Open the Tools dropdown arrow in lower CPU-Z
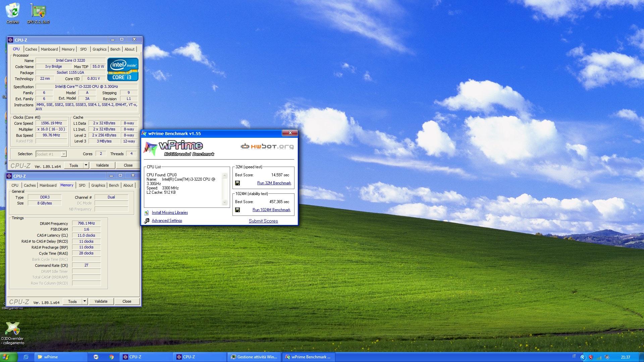The height and width of the screenshot is (362, 644). [85, 301]
